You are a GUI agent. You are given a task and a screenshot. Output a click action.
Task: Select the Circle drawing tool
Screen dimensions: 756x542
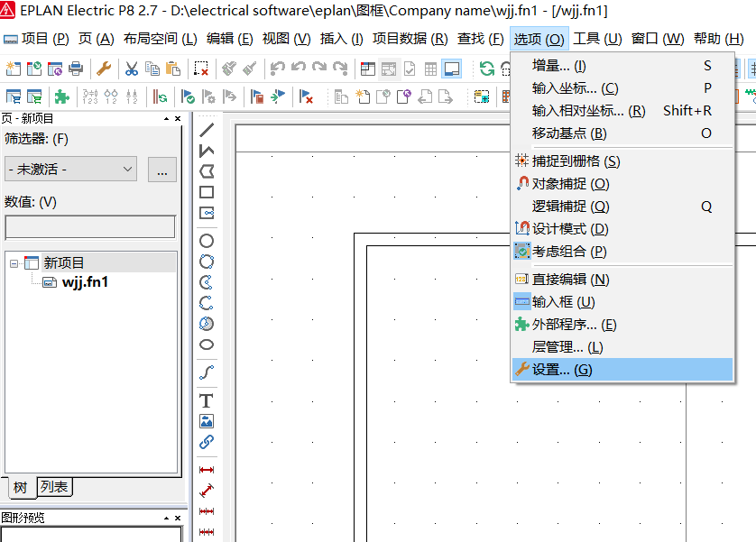point(207,241)
